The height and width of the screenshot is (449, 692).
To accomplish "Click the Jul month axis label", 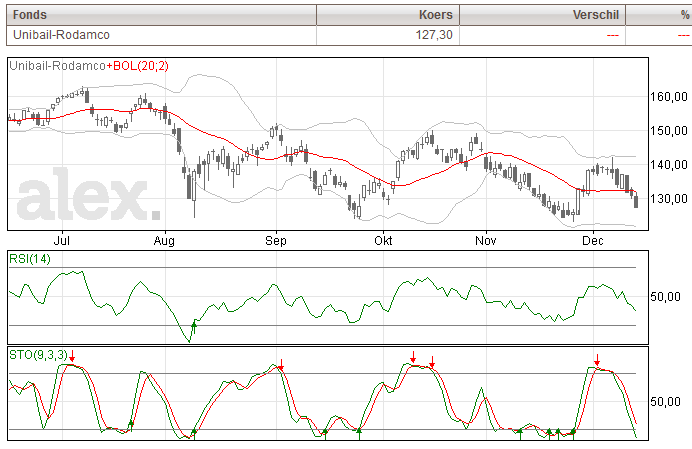I will pyautogui.click(x=62, y=241).
